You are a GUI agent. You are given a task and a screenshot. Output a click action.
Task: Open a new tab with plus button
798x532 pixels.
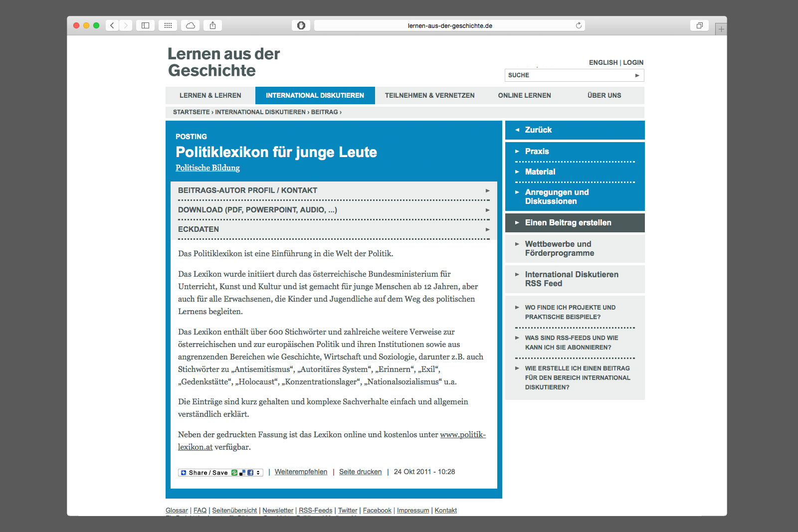[x=721, y=29]
